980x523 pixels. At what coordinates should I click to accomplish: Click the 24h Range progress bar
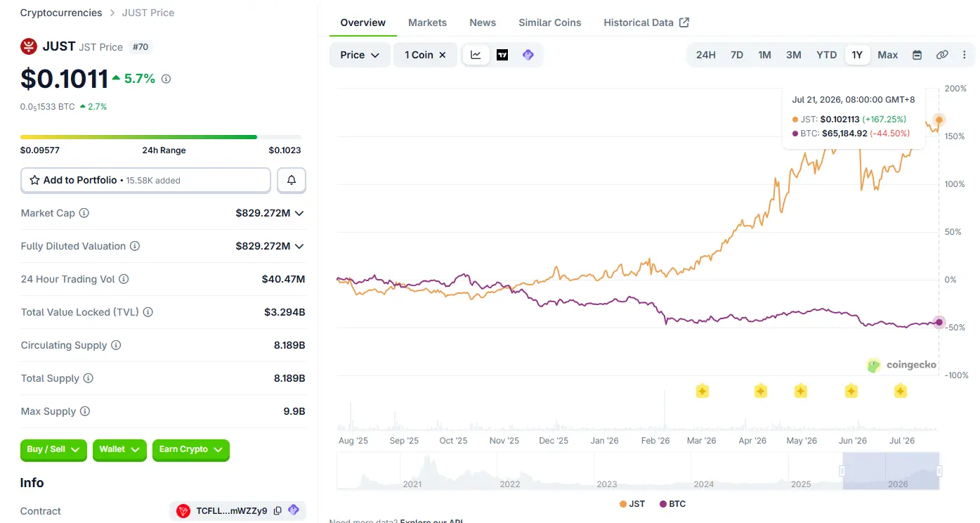161,137
